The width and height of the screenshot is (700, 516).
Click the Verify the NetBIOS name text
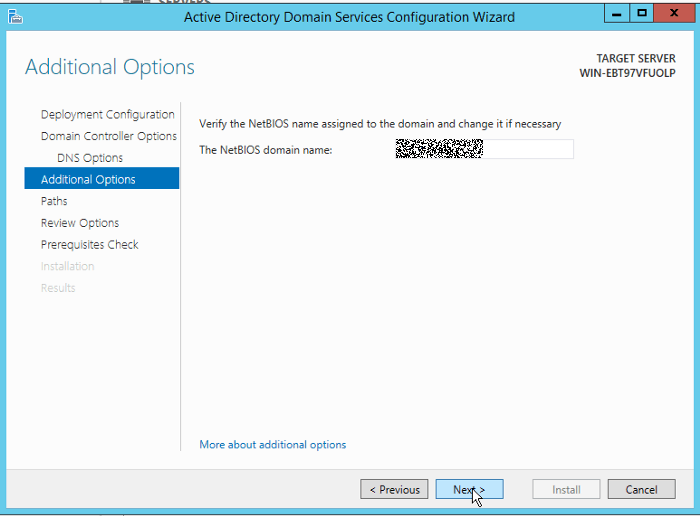click(380, 124)
